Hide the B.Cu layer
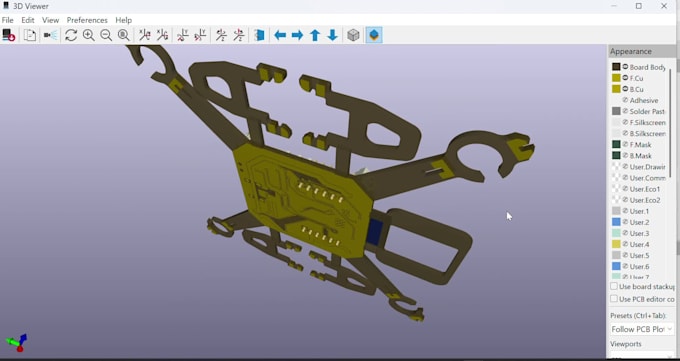680x361 pixels. tap(625, 89)
